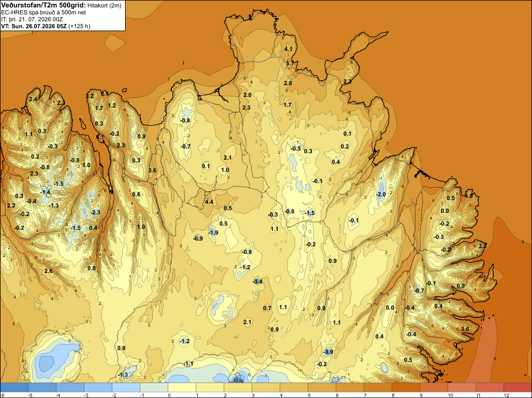The height and width of the screenshot is (398, 532).
Task: Click the temperature value '4.4' on the map
Action: (209, 202)
